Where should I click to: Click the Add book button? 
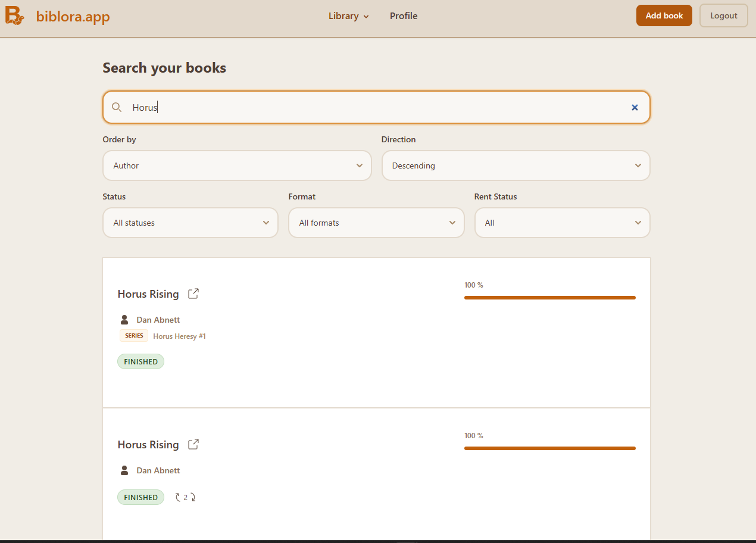[x=664, y=16]
